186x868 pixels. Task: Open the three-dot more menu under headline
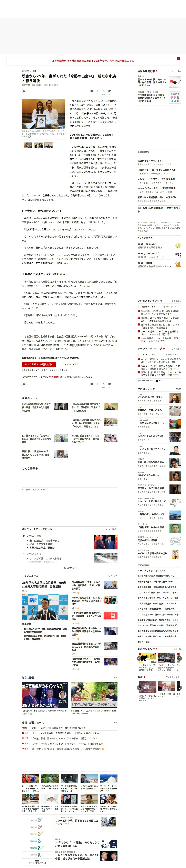click(115, 91)
